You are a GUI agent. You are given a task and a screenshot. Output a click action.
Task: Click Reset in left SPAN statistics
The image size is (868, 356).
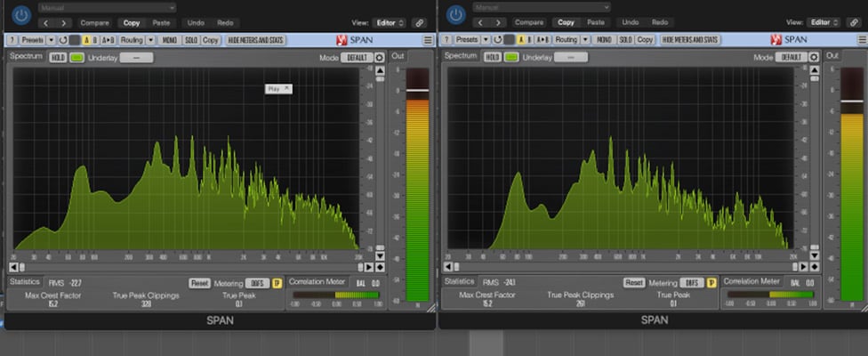pyautogui.click(x=199, y=284)
